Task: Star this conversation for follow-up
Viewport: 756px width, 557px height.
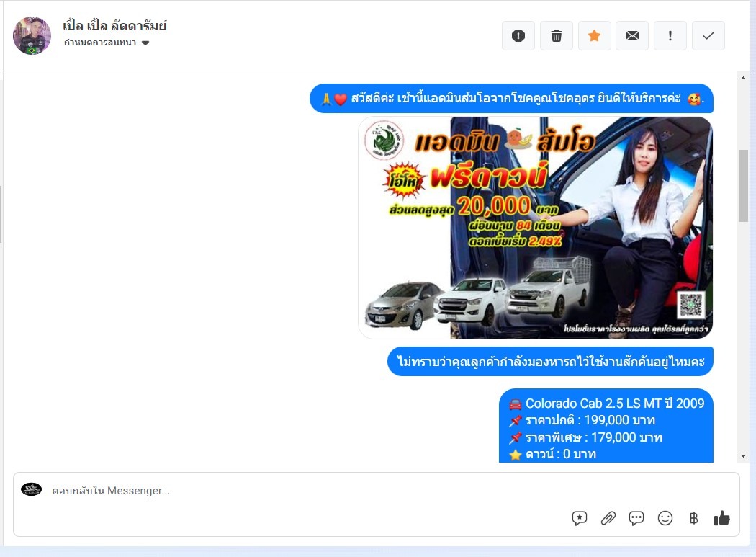Action: 595,36
